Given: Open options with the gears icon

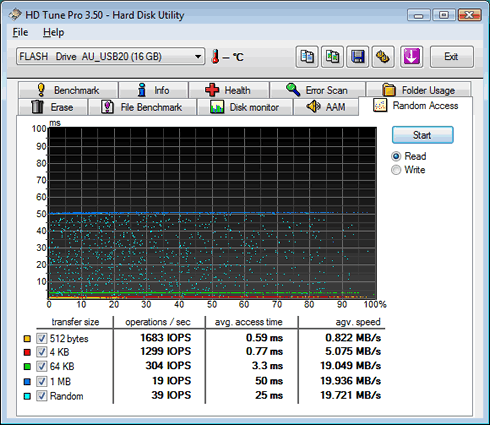Looking at the screenshot, I should point(383,57).
